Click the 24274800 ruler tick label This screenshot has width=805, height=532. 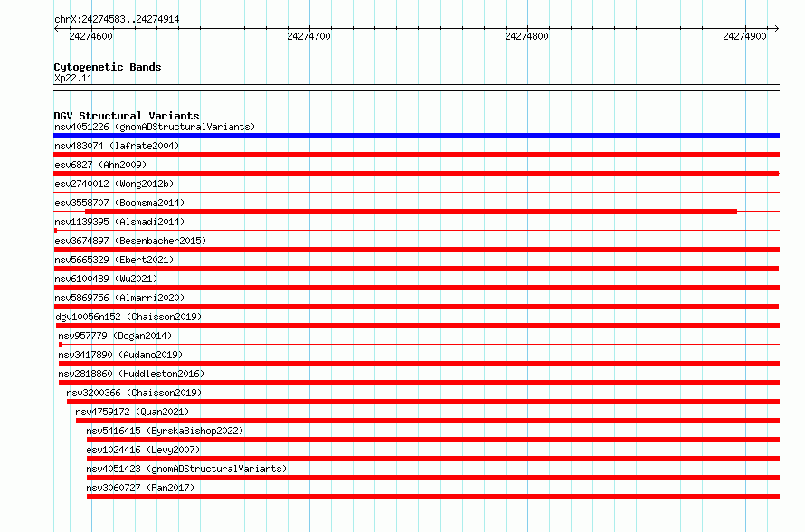click(526, 36)
